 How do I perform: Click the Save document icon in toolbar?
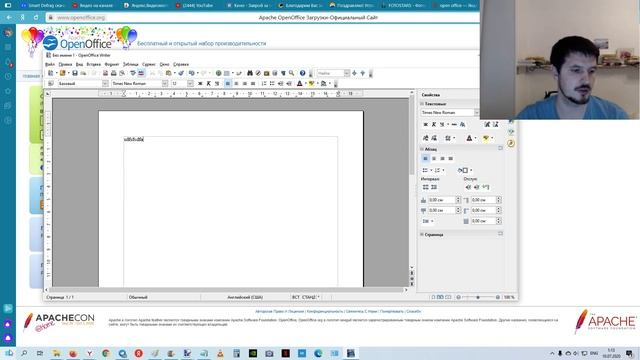[x=75, y=73]
